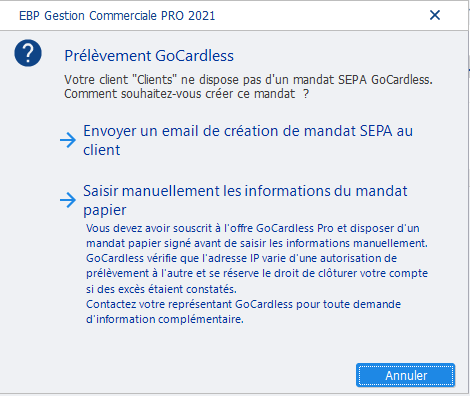Click the line 'si des excès étaient constatés.'
The height and width of the screenshot is (396, 470).
[x=161, y=289]
